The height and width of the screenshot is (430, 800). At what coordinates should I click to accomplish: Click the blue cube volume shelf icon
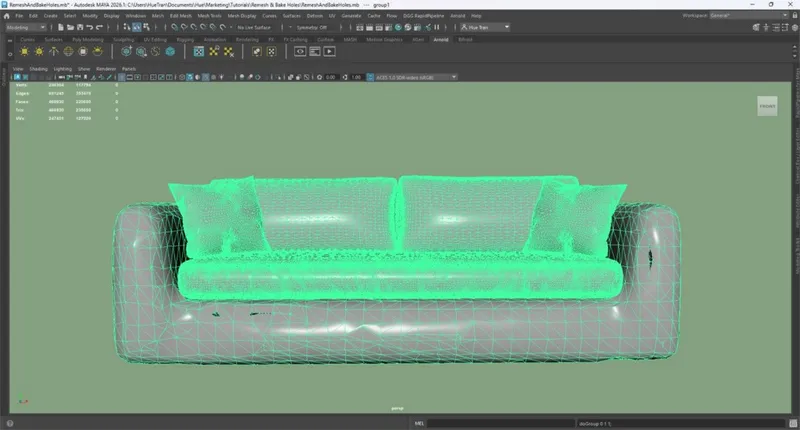170,52
